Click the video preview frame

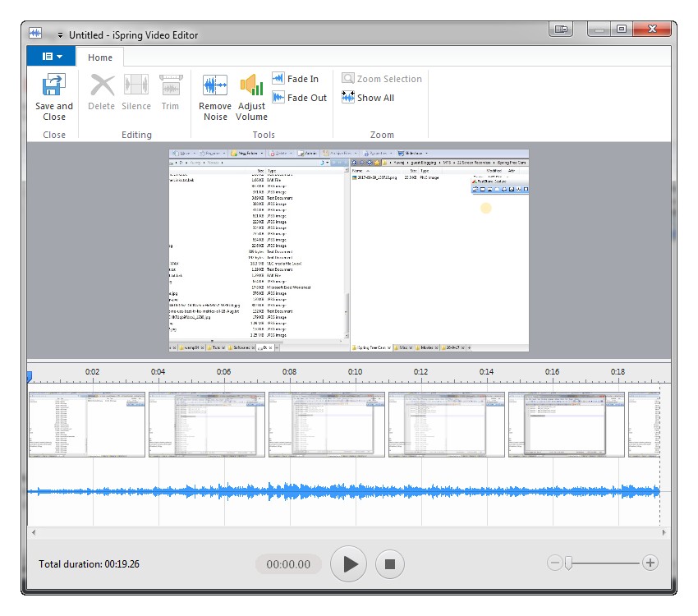(349, 251)
